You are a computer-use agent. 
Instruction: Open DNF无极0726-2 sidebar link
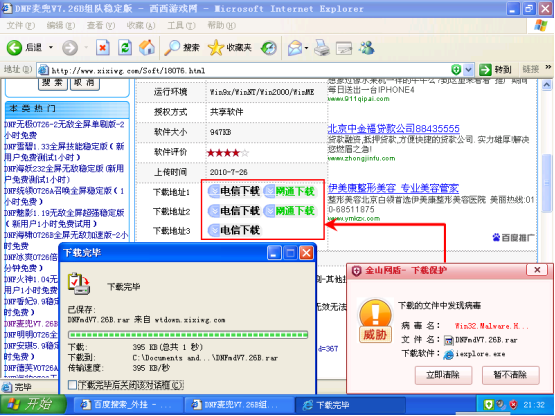click(64, 130)
